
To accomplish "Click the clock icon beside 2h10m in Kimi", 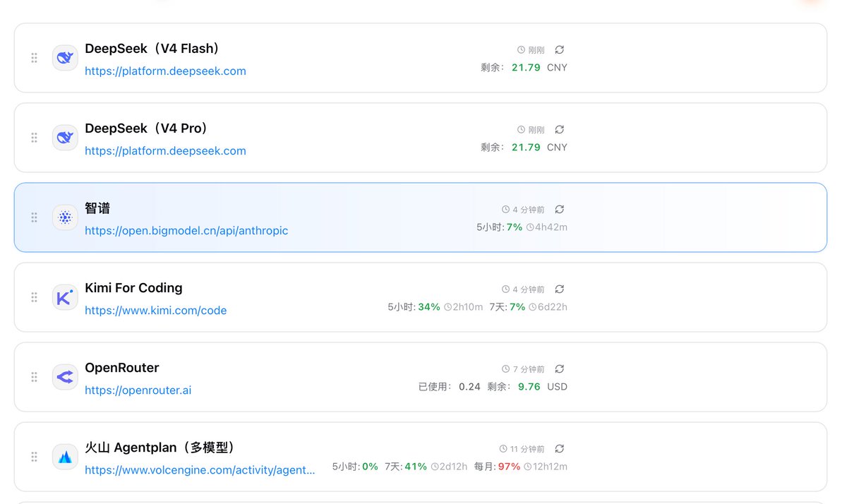I will 447,307.
